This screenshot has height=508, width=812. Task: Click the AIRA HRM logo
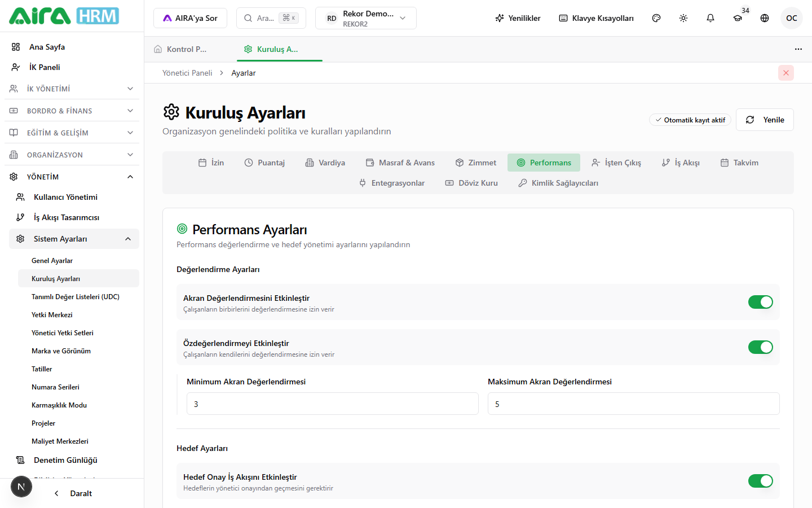(64, 16)
